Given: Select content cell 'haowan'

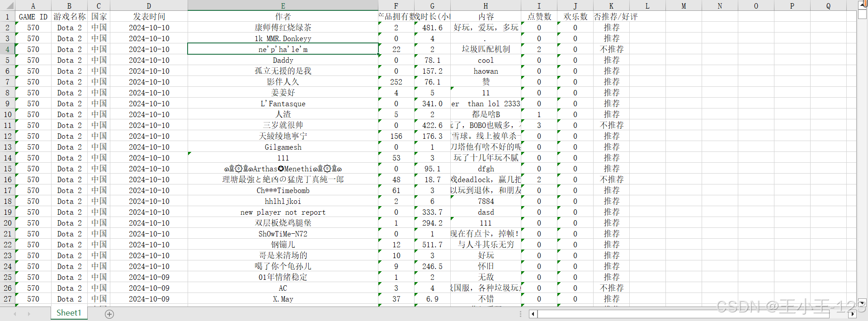Looking at the screenshot, I should tap(486, 71).
